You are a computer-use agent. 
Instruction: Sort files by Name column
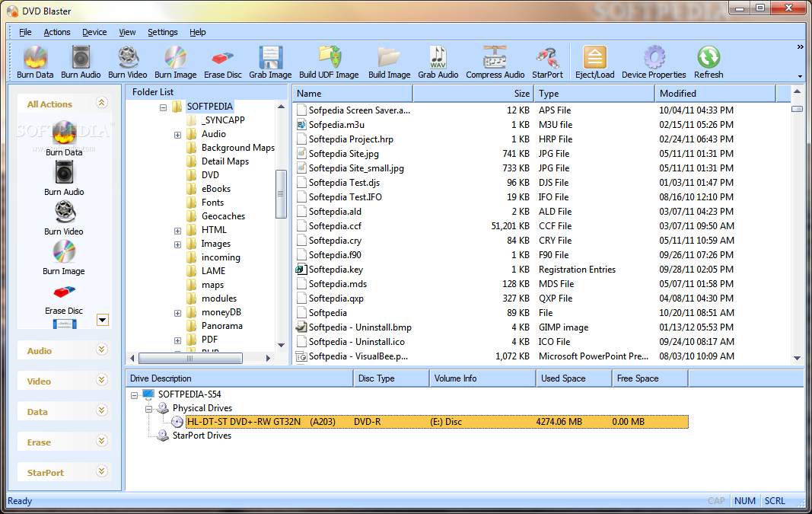tap(352, 94)
